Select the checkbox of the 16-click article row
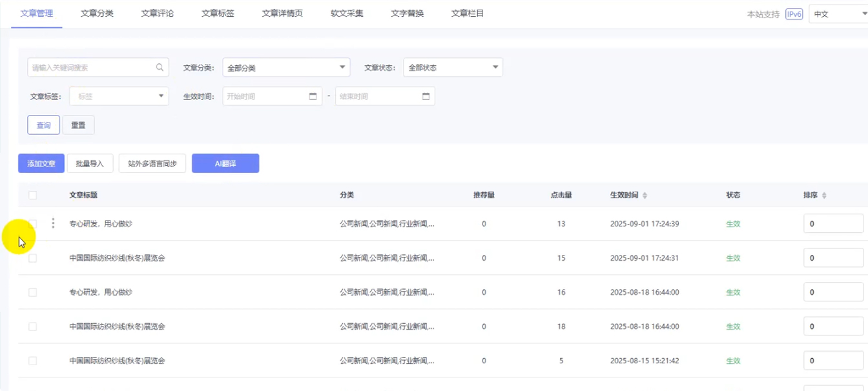Image resolution: width=868 pixels, height=391 pixels. point(33,292)
